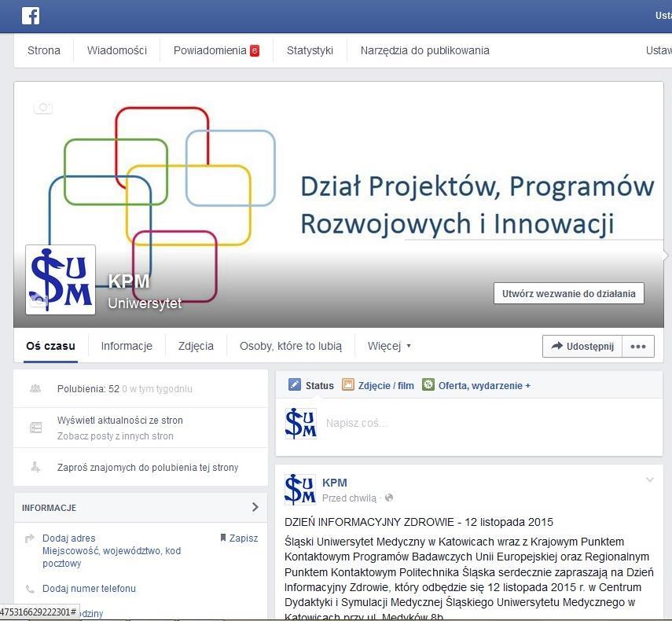The height and width of the screenshot is (621, 672).
Task: Click the Zapisz bookmark link
Action: (239, 538)
